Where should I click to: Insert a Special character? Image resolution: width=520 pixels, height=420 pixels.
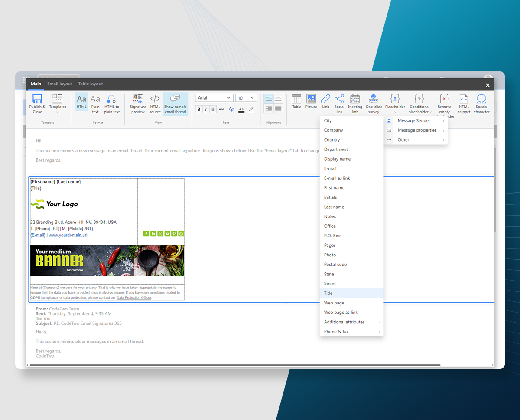(481, 103)
